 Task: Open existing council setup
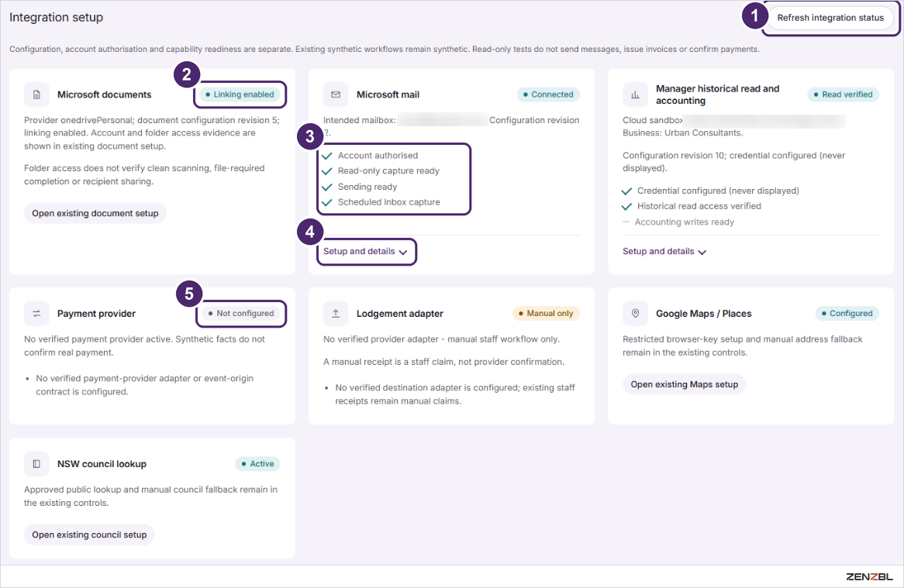pyautogui.click(x=89, y=535)
